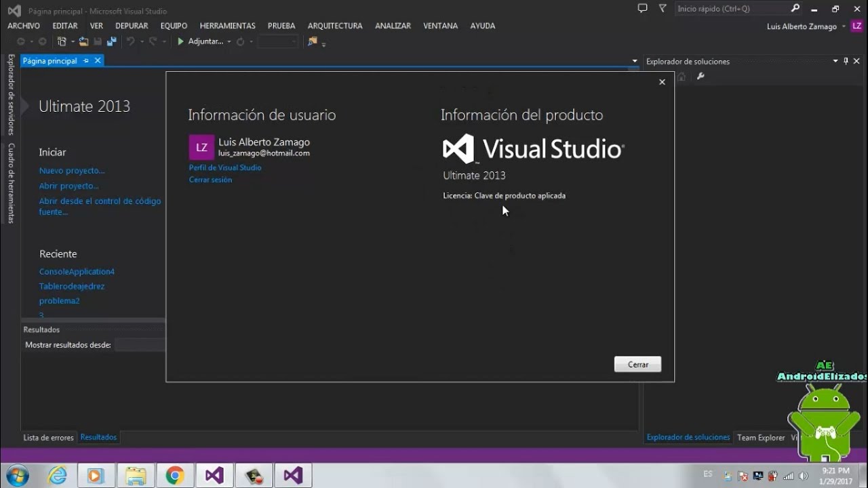This screenshot has height=488, width=868.
Task: Open the EDITAR menu
Action: pyautogui.click(x=65, y=26)
